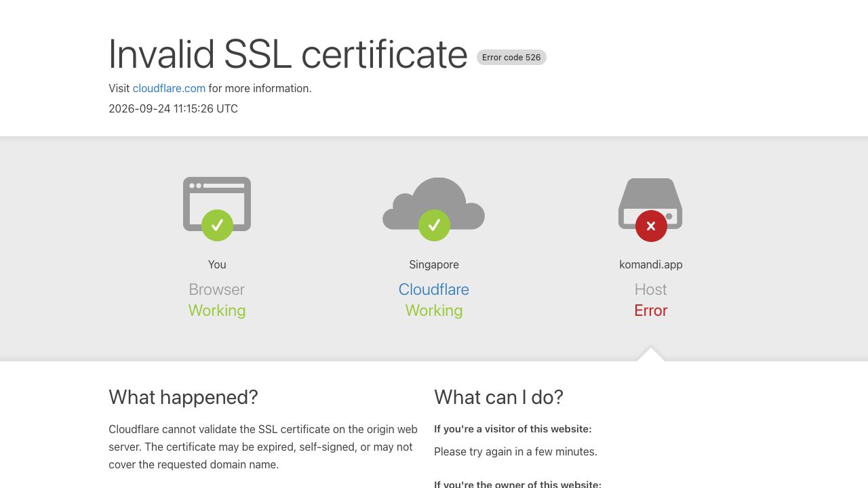Click the Invalid SSL certificate heading
This screenshot has width=868, height=488.
288,54
